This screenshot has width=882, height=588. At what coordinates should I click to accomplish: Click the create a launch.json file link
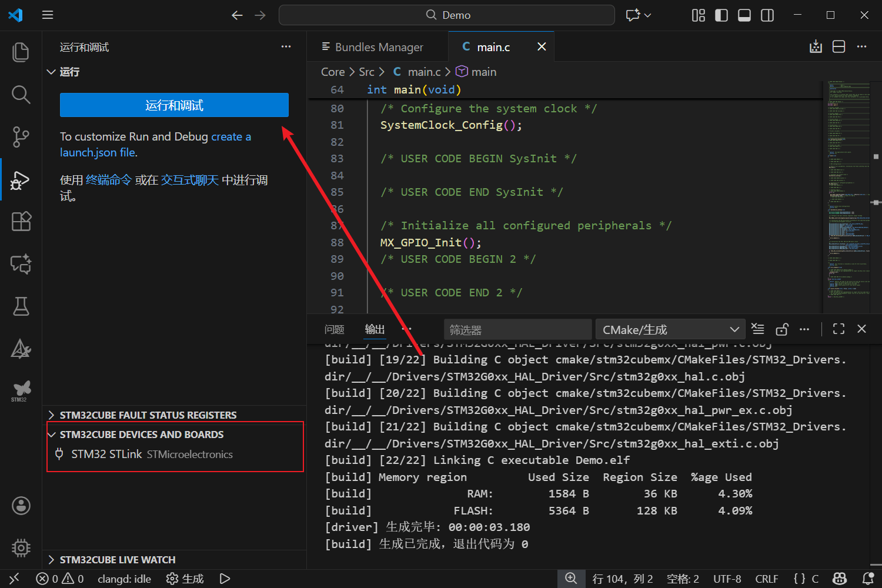230,137
